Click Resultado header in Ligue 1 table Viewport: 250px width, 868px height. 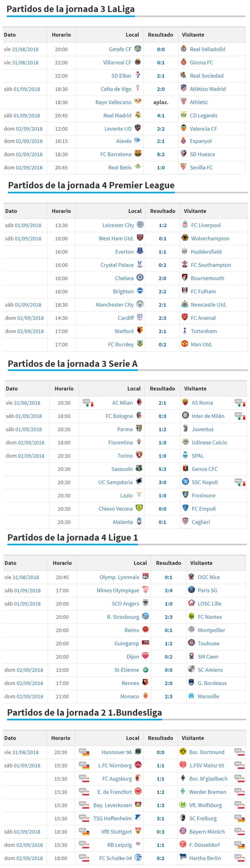[168, 563]
